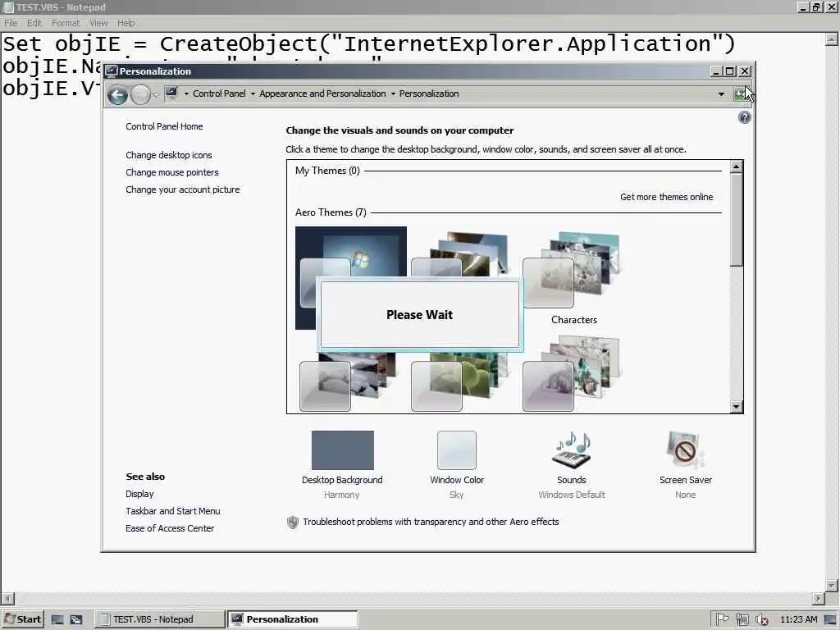Open Desktop Background preview icon
The height and width of the screenshot is (630, 840).
pos(343,450)
